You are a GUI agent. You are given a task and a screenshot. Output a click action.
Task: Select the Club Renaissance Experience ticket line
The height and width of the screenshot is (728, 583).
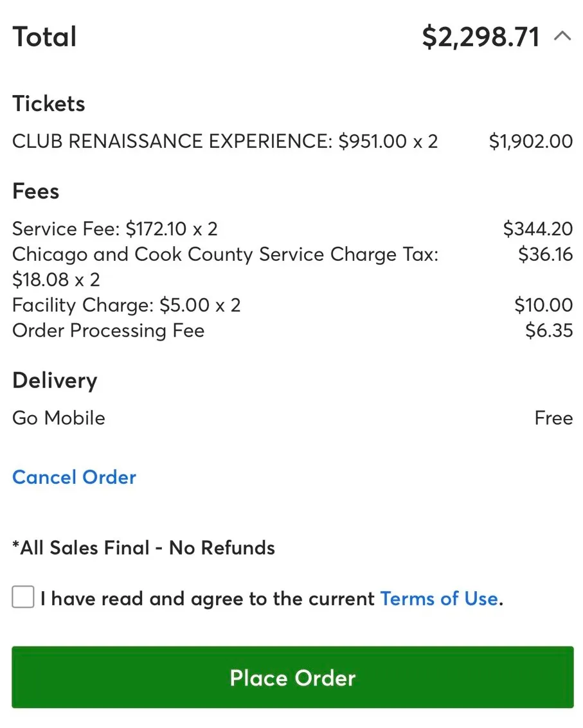pos(225,141)
